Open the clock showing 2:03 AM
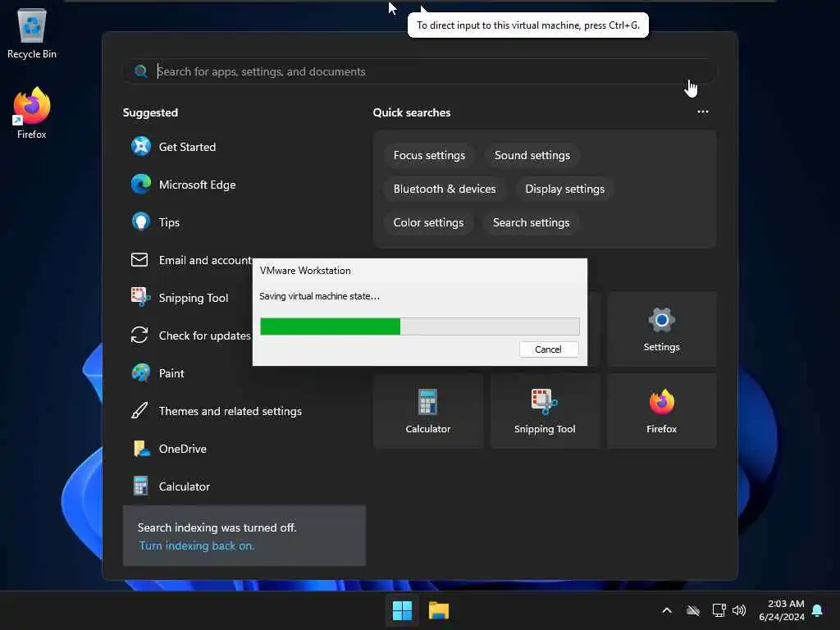 pos(781,610)
